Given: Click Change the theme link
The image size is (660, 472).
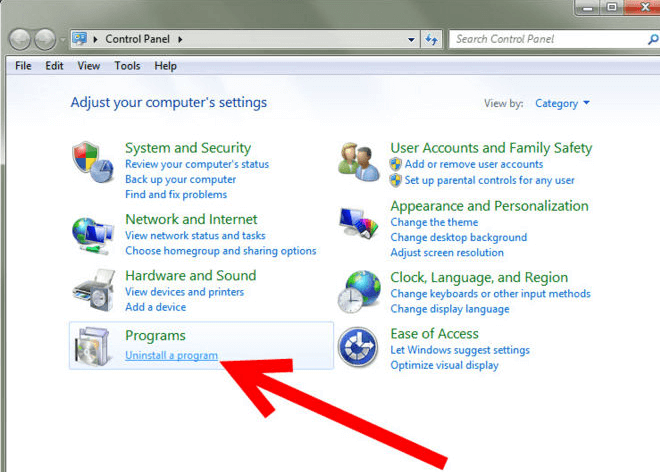Looking at the screenshot, I should (434, 222).
